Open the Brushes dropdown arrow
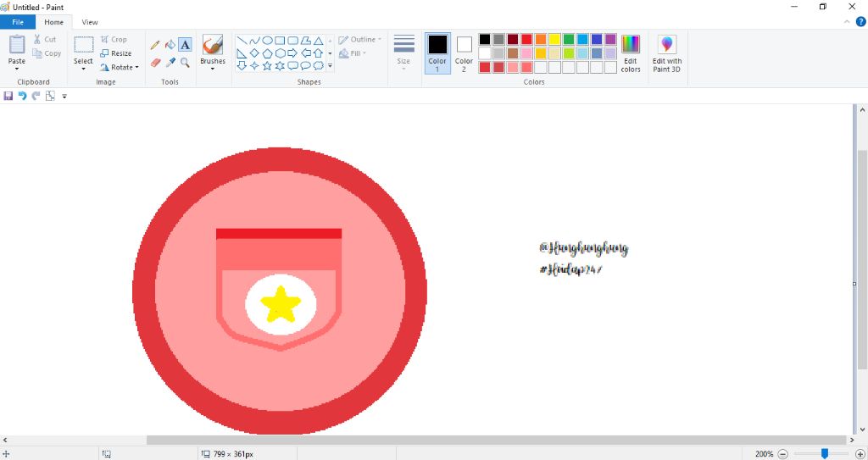868x460 pixels. click(213, 69)
